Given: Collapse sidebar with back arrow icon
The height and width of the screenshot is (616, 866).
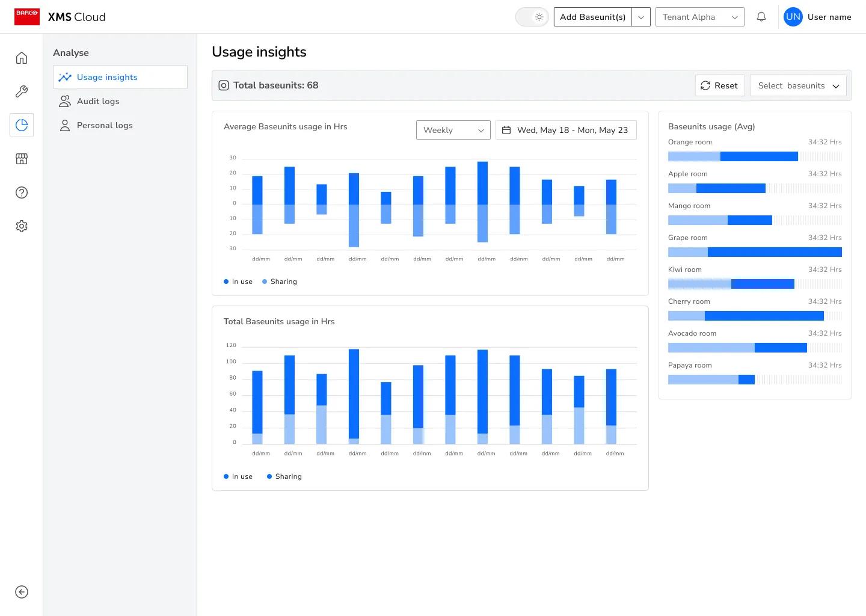Looking at the screenshot, I should pyautogui.click(x=22, y=592).
